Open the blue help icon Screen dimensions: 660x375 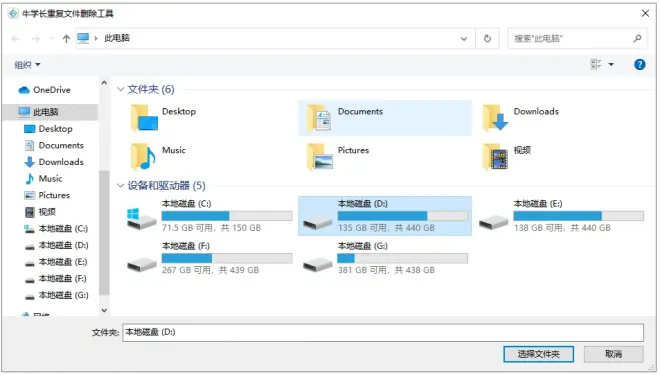tap(639, 64)
